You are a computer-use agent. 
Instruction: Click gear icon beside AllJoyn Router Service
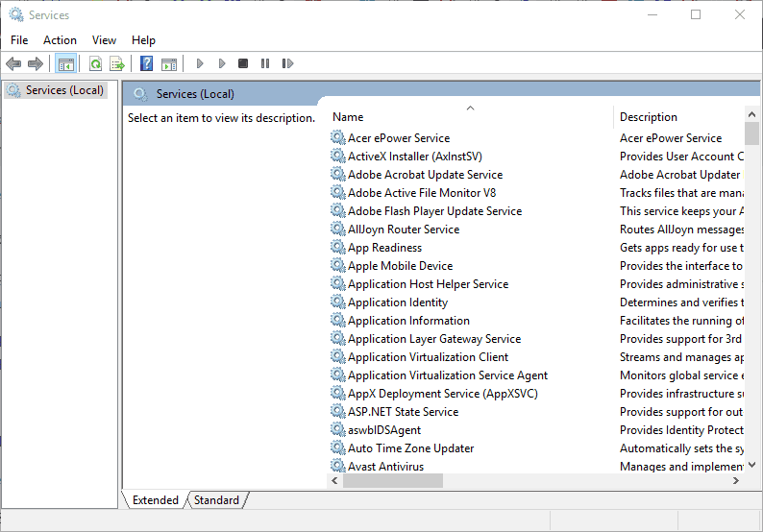pos(338,229)
